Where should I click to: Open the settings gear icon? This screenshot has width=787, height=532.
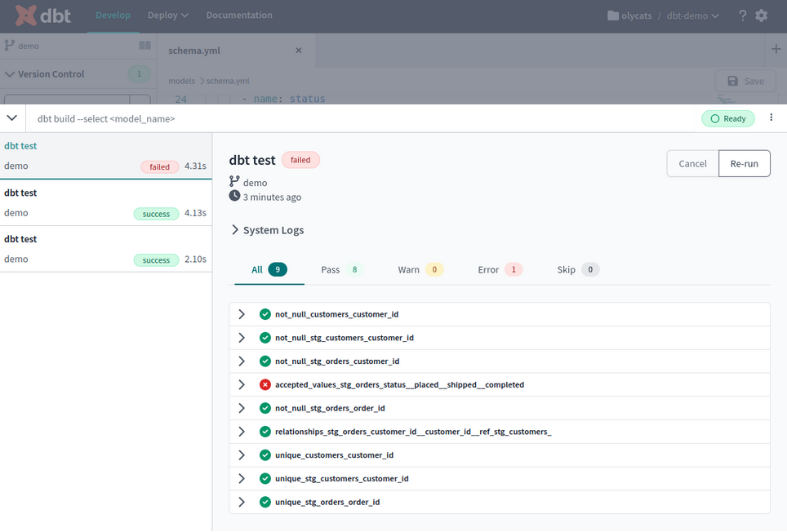762,16
